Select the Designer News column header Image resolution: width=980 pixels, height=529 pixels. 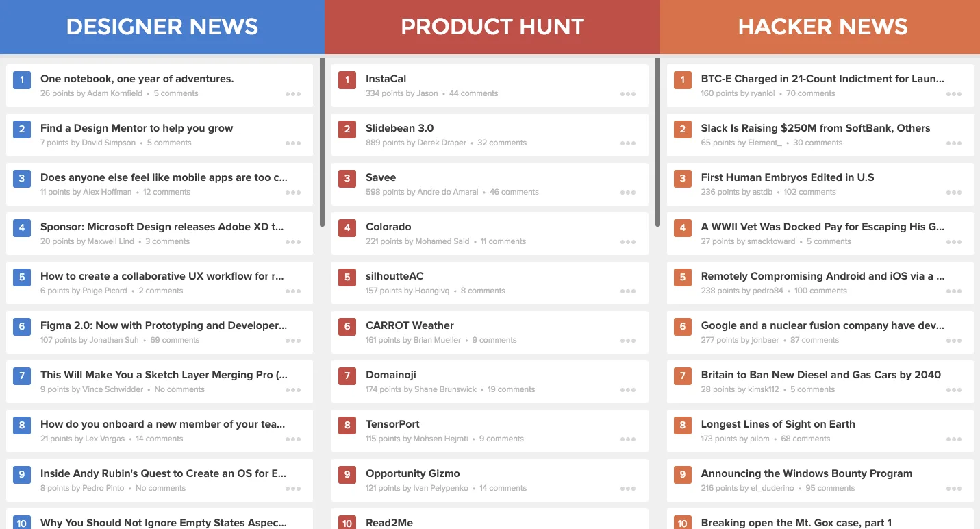[x=162, y=27]
